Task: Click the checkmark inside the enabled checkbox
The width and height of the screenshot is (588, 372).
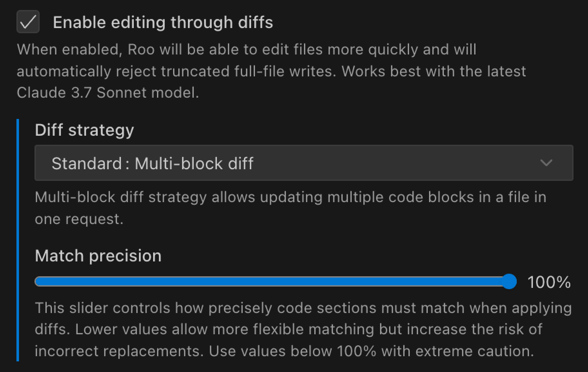Action: [28, 22]
